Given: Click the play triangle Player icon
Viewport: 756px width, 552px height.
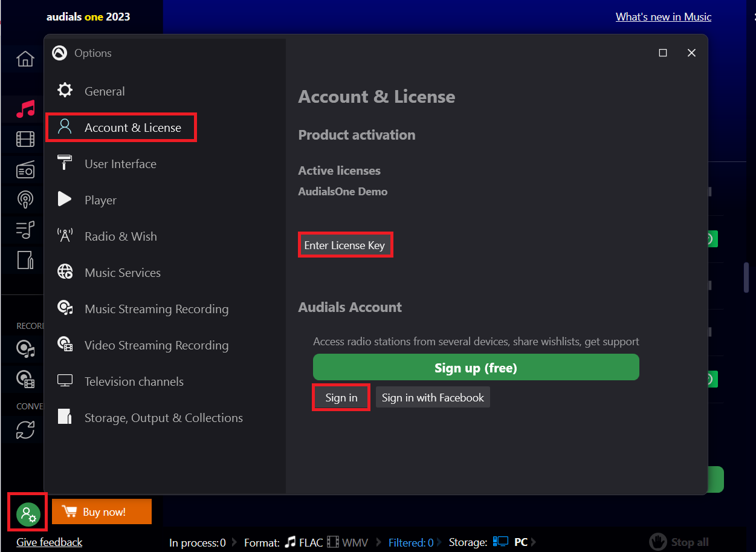Looking at the screenshot, I should tap(65, 199).
